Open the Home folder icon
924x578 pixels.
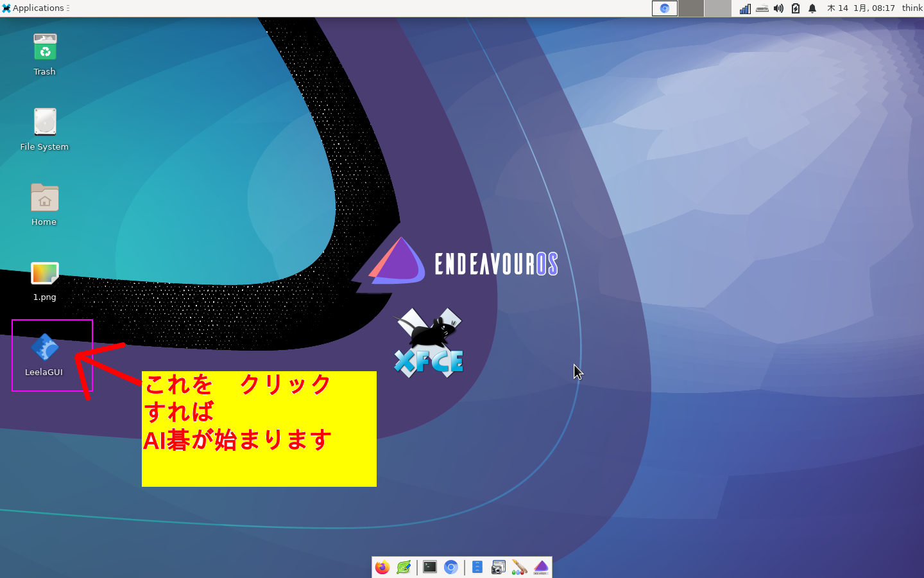(45, 204)
